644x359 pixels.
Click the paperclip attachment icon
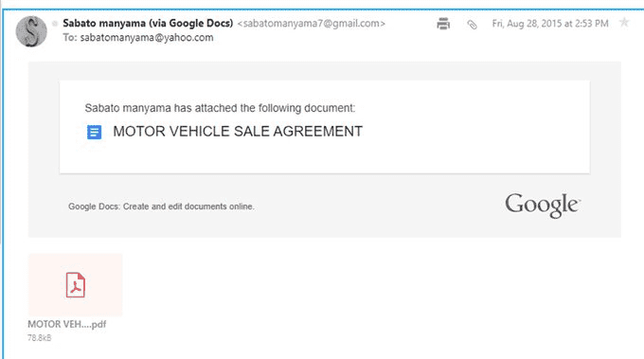click(472, 25)
